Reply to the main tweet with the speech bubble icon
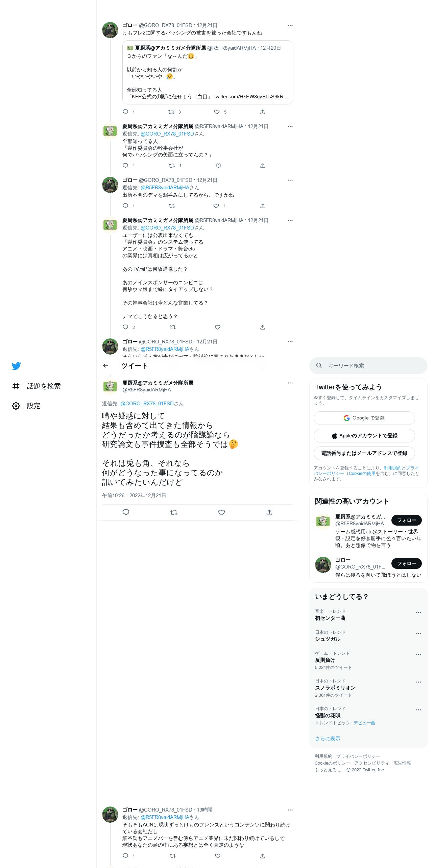 pos(126,512)
